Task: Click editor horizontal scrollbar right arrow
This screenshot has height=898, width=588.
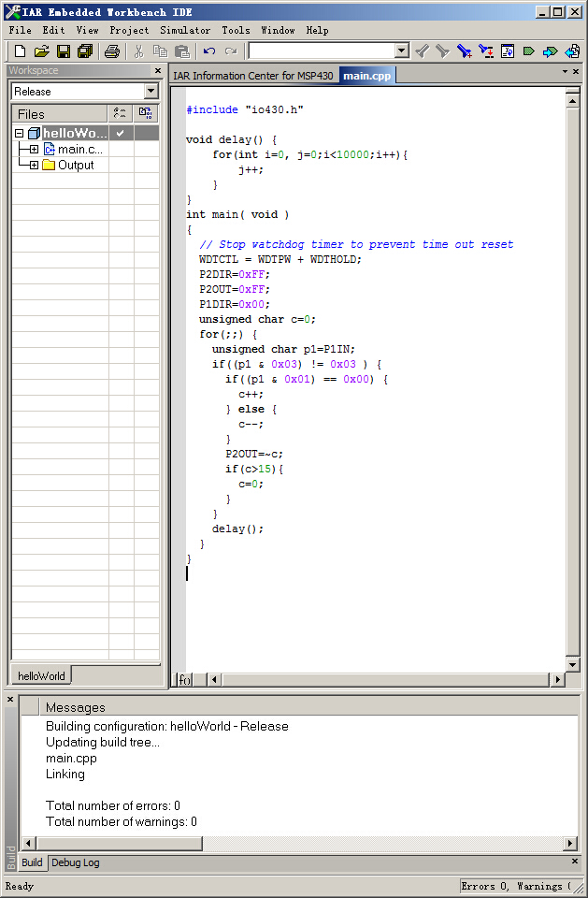Action: click(x=557, y=679)
